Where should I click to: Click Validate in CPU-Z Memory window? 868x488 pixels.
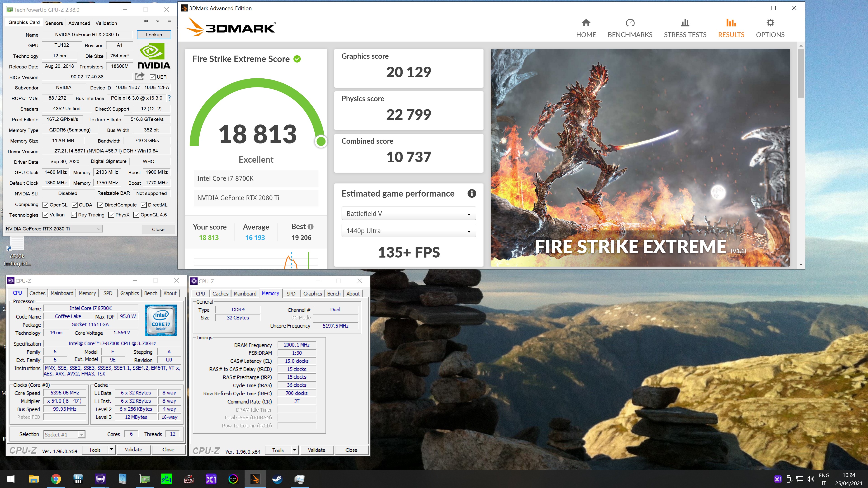coord(316,450)
